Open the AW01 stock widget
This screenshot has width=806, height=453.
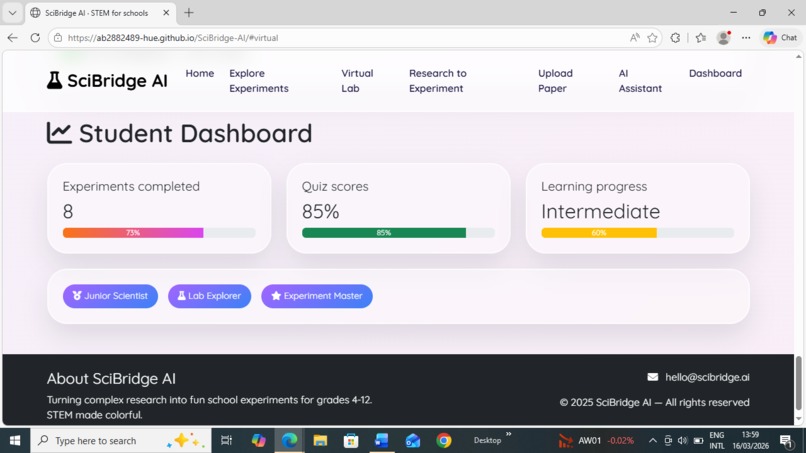(x=596, y=441)
